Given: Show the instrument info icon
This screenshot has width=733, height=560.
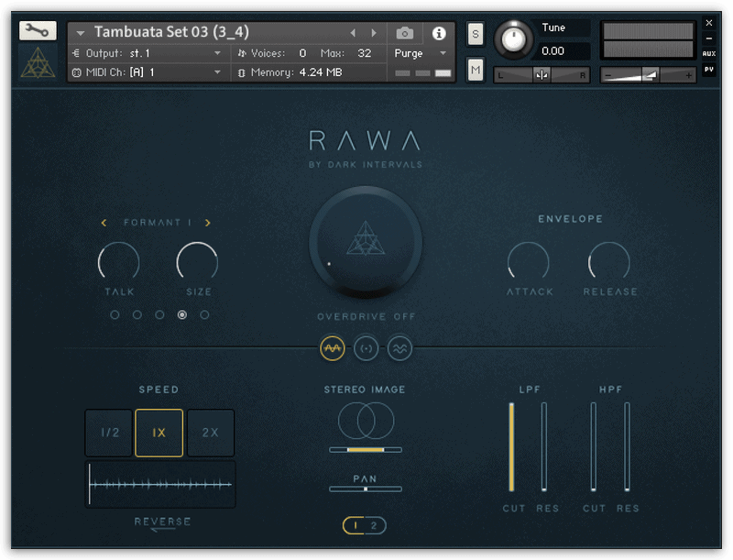Looking at the screenshot, I should [x=439, y=33].
